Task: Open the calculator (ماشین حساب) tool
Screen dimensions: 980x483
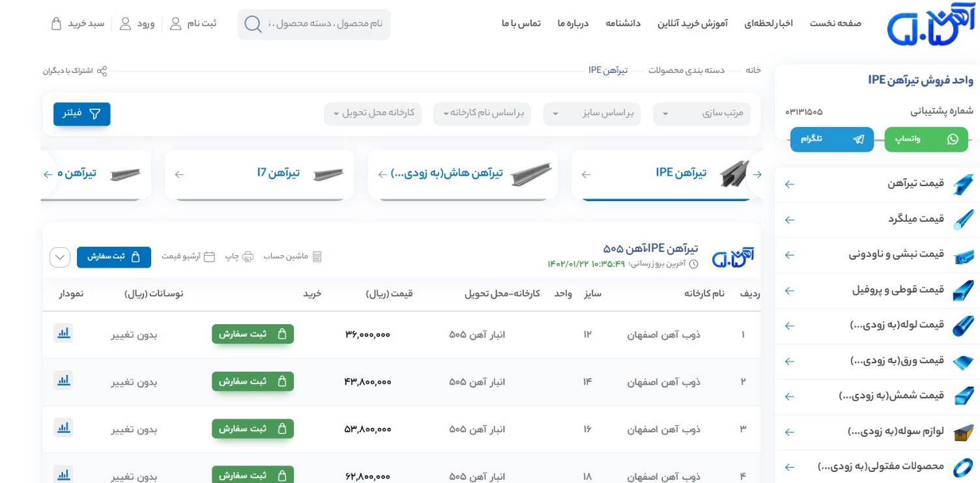Action: pos(293,256)
